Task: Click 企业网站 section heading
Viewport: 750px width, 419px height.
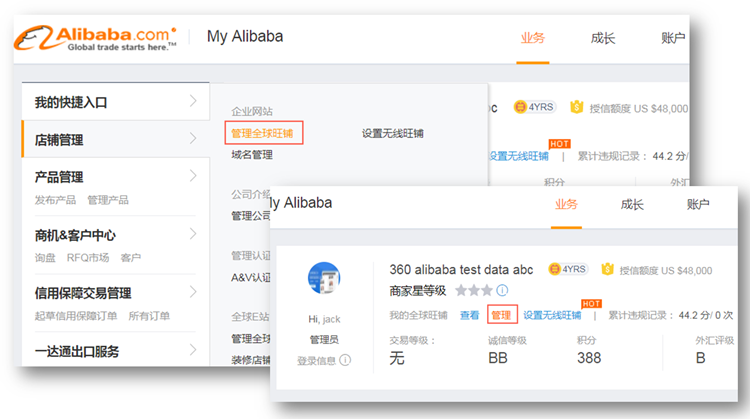Action: click(x=252, y=111)
